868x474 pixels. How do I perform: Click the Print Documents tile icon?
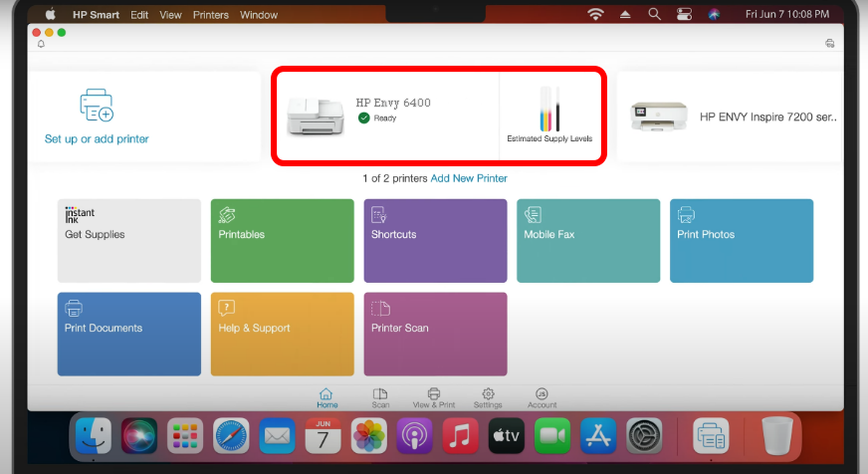73,308
